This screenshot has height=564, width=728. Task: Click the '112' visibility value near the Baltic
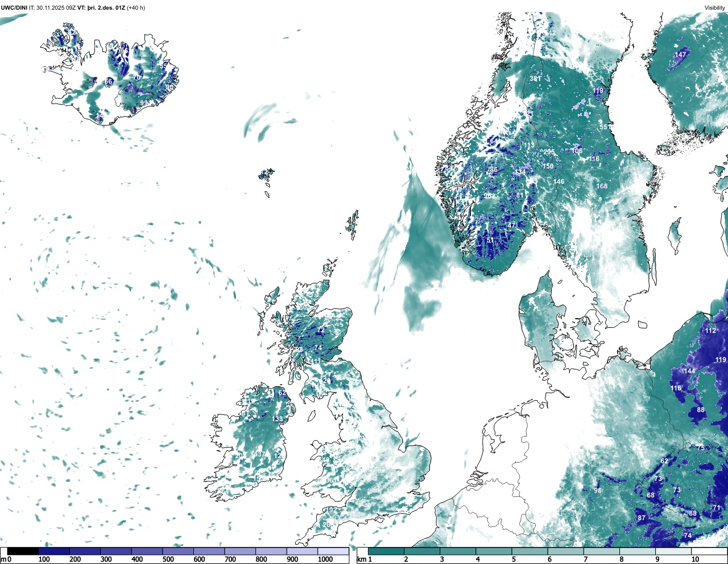tap(711, 331)
